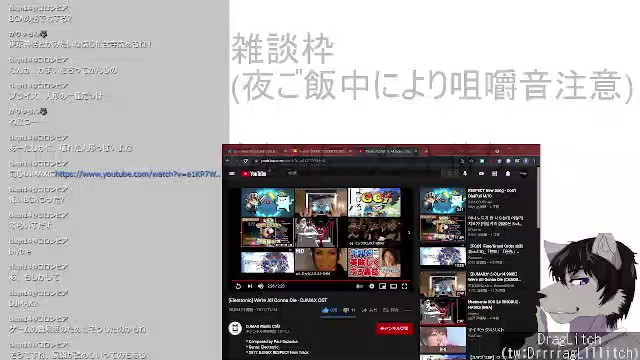The width and height of the screenshot is (640, 360).
Task: Open endscreen bottom-left blue-white art video
Action: (268, 262)
